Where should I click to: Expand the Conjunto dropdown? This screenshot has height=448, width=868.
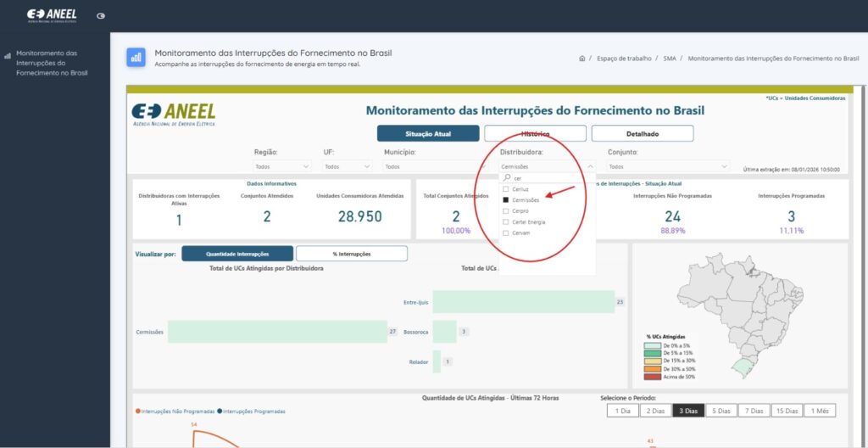pos(668,166)
